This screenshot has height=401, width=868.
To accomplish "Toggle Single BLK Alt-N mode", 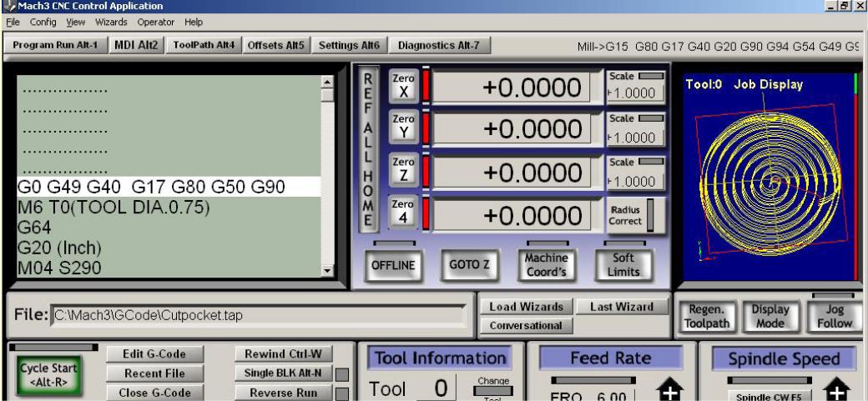I will 283,373.
